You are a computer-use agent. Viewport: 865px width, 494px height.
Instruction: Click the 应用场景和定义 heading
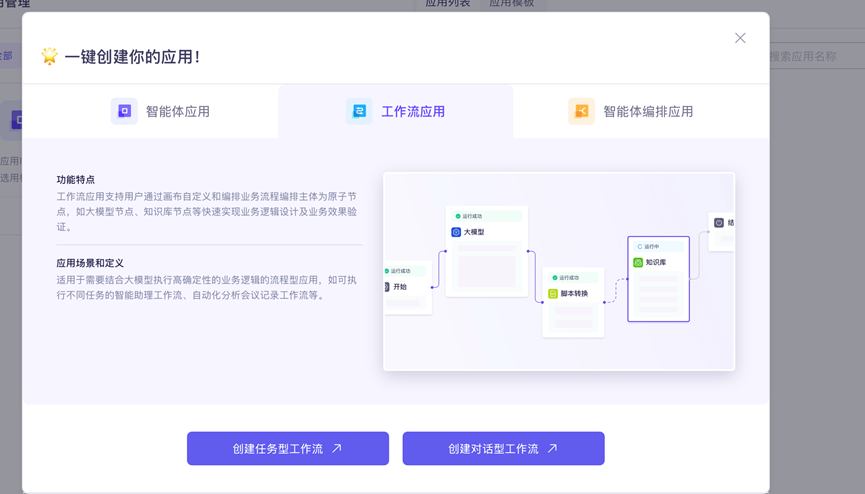coord(90,263)
